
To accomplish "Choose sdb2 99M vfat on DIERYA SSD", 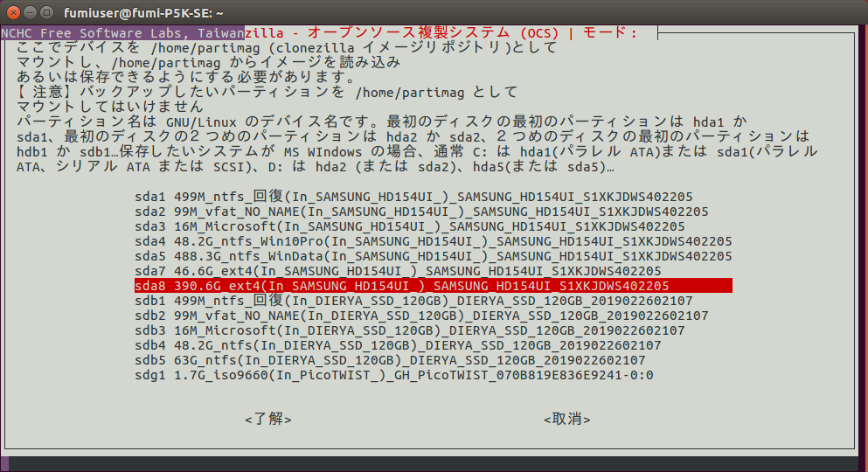I will tap(421, 316).
